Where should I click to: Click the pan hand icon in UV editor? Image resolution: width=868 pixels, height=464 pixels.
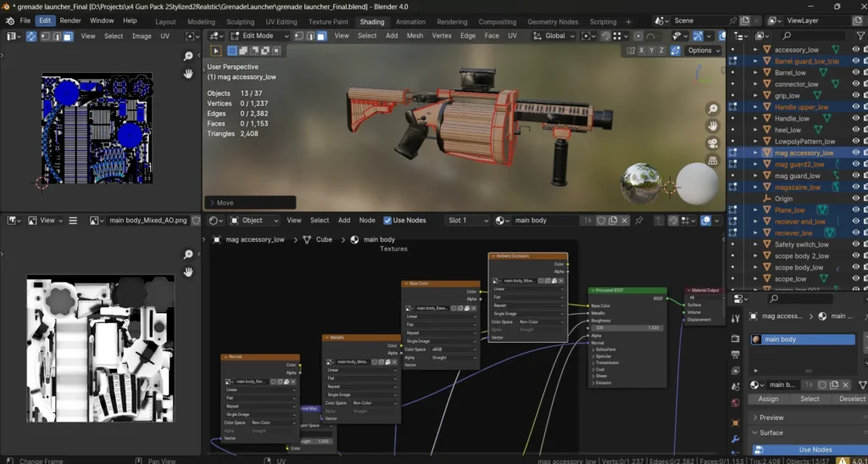click(x=188, y=74)
